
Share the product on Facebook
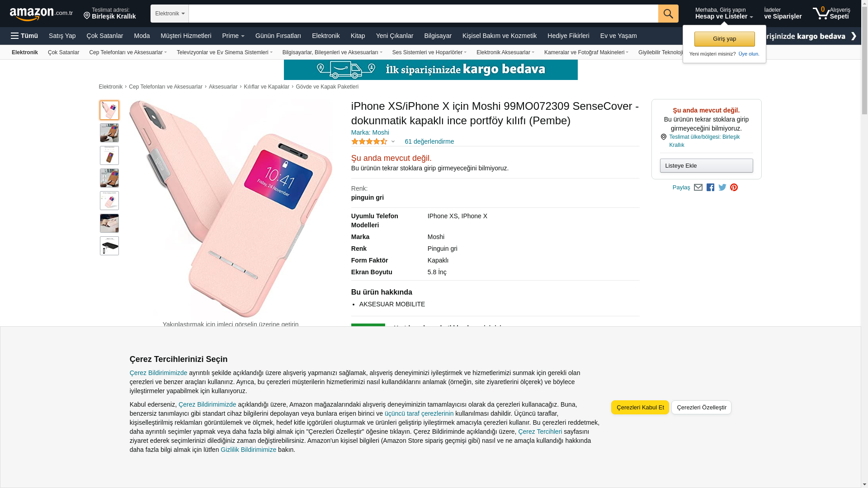[710, 188]
